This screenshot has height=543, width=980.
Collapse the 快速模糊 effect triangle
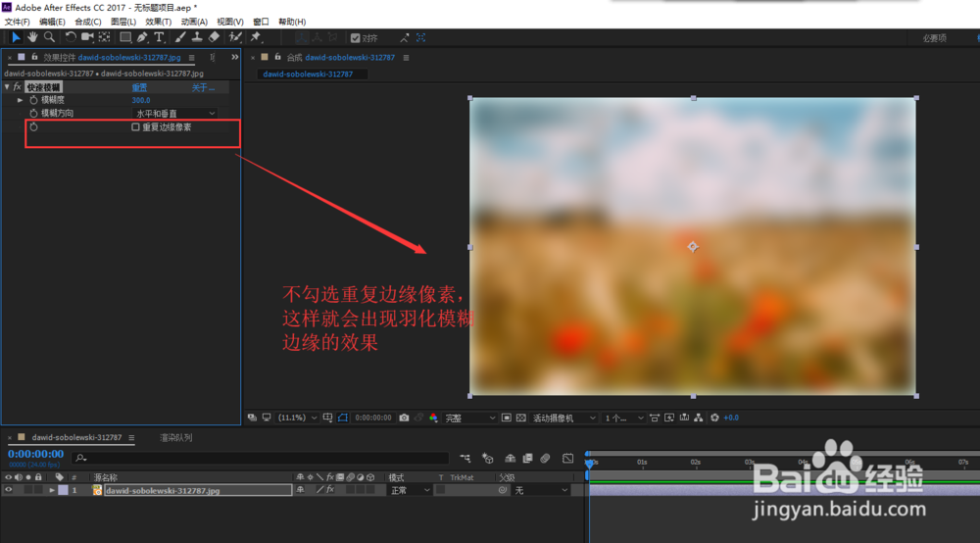click(x=7, y=87)
